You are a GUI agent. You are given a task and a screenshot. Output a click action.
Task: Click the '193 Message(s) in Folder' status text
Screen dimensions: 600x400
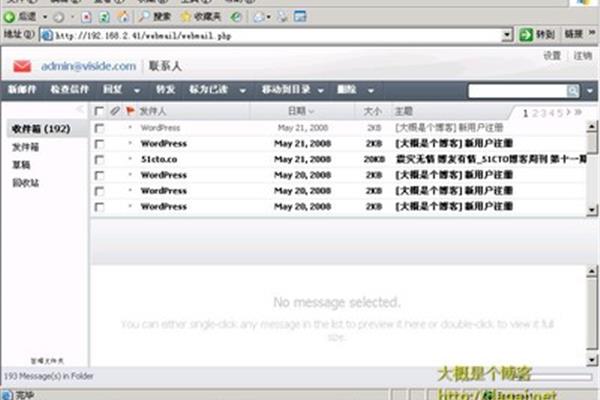(x=49, y=376)
